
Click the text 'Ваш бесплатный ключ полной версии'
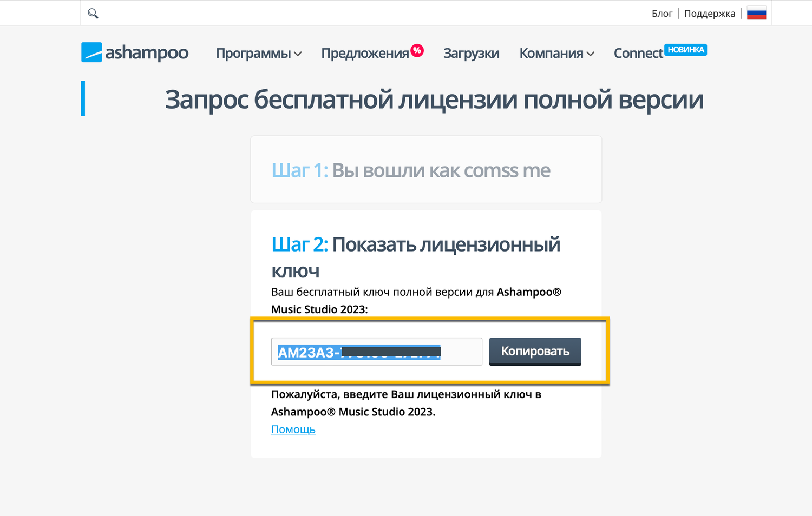[x=372, y=292]
